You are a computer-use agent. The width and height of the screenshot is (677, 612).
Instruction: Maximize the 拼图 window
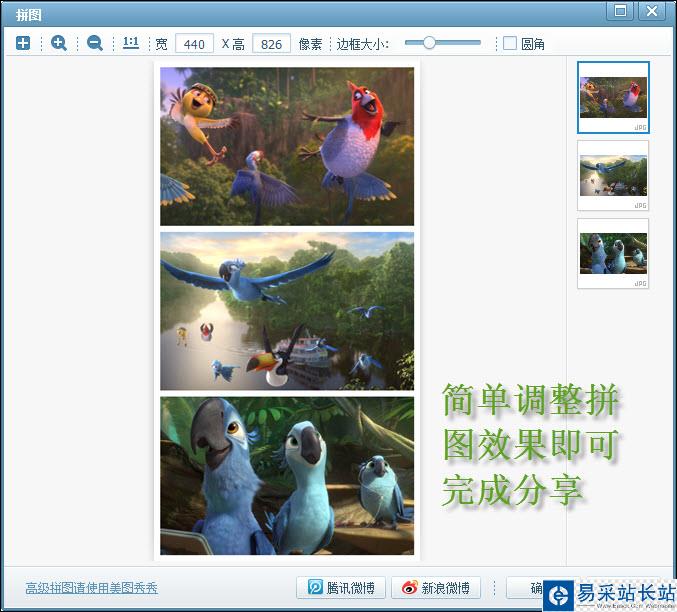tap(620, 10)
